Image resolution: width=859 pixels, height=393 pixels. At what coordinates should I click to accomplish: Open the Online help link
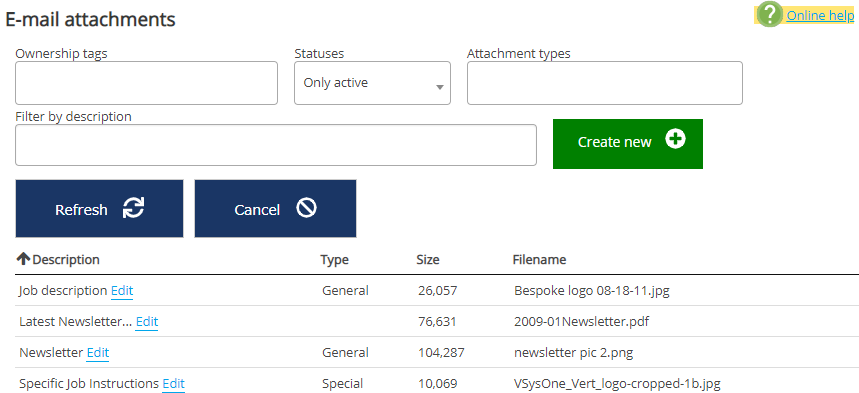820,15
